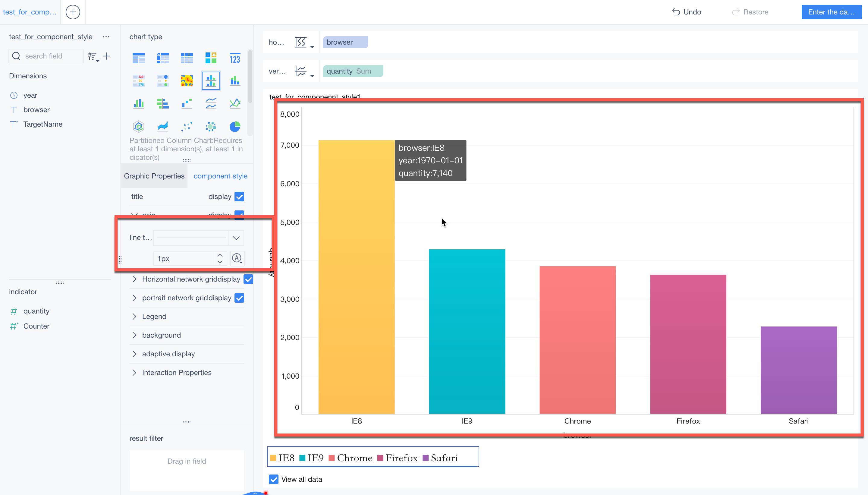Expand the Horizontal network grid section
Viewport: 868px width, 495px height.
pyautogui.click(x=134, y=279)
